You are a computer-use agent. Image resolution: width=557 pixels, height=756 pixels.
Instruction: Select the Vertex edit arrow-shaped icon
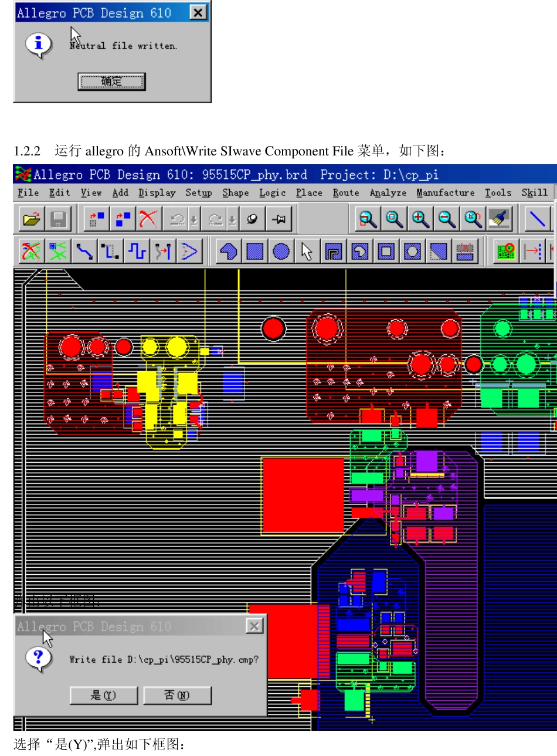tap(189, 252)
